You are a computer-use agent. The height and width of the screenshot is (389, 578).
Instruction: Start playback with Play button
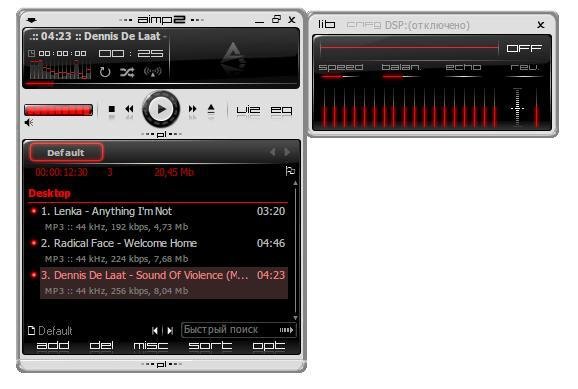point(161,109)
